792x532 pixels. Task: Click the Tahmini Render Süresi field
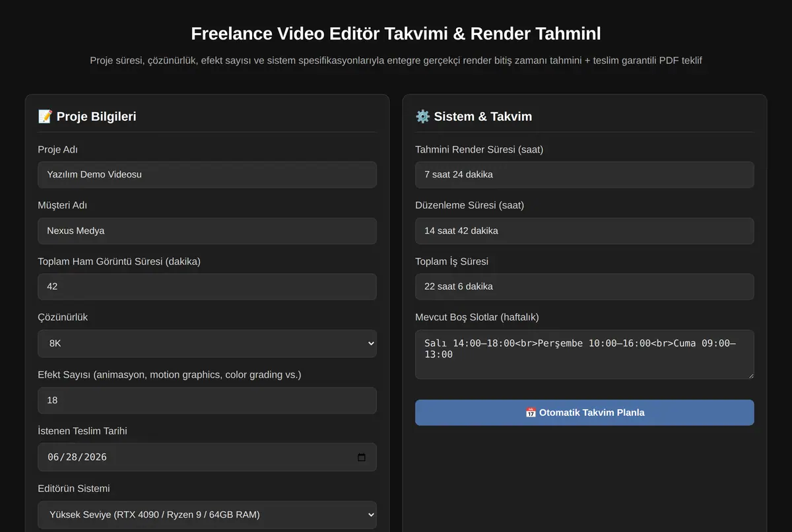pos(585,174)
